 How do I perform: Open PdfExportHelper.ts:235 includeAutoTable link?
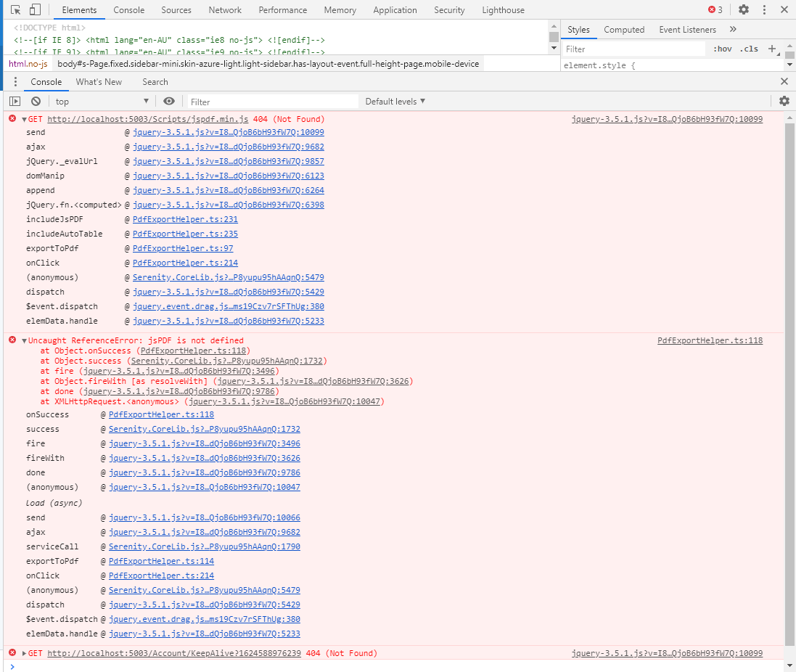tap(185, 234)
